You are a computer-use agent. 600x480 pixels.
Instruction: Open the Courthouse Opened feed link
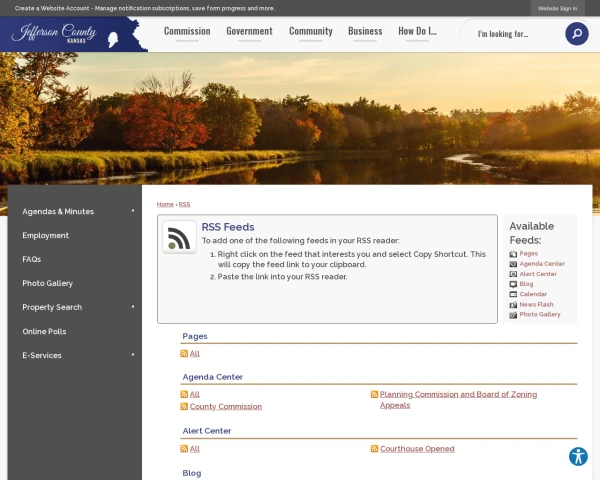coord(417,449)
